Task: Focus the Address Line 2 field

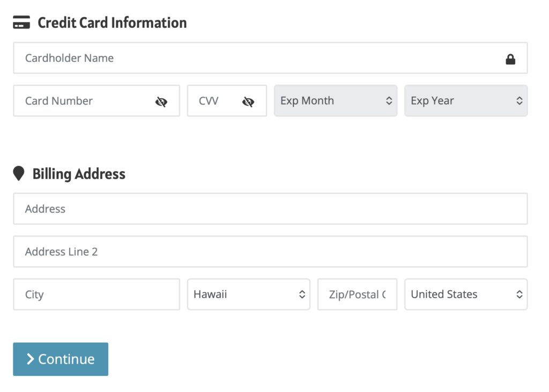Action: [x=270, y=252]
